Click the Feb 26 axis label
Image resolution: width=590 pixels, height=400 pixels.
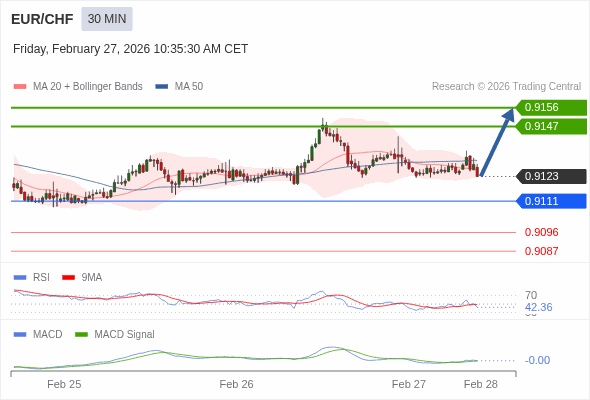click(236, 384)
